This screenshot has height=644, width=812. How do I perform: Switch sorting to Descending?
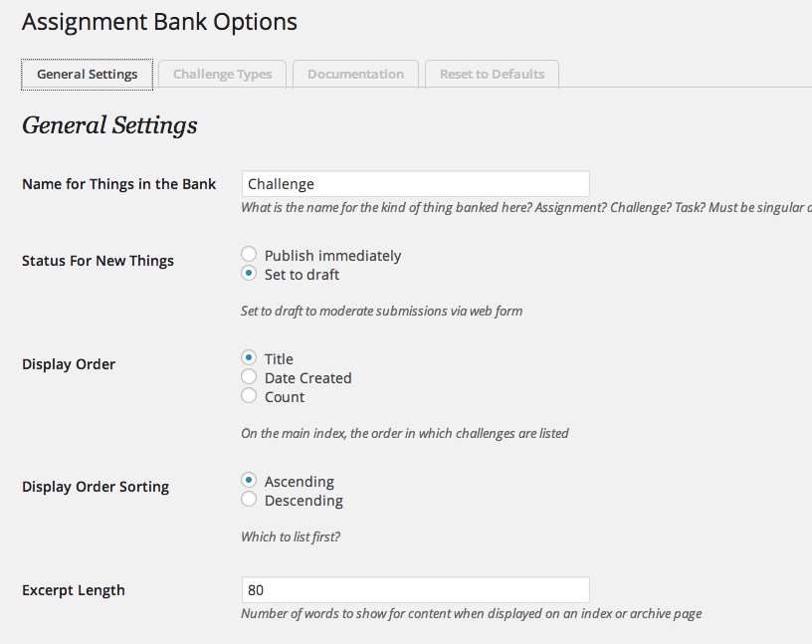click(x=249, y=500)
